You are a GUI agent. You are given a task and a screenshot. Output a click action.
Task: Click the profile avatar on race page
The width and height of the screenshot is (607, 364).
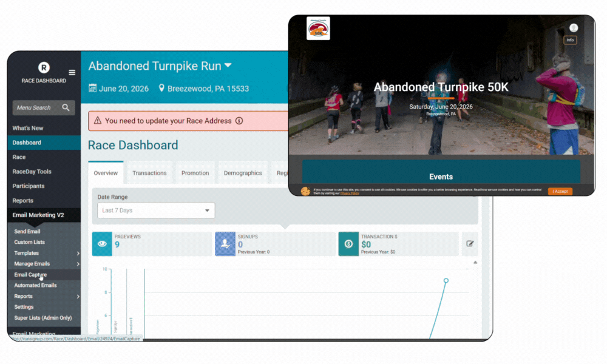click(574, 28)
